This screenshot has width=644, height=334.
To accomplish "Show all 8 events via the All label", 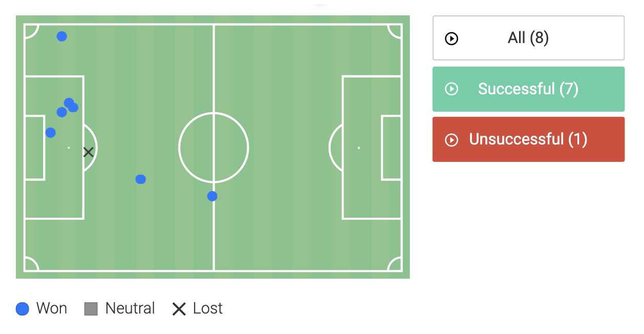I will point(528,38).
